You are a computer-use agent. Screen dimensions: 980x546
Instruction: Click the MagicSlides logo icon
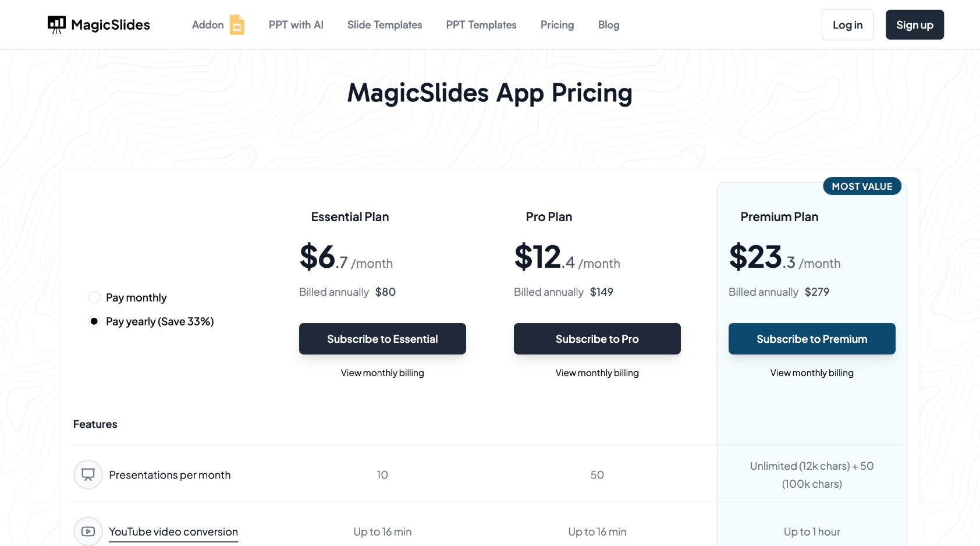coord(56,24)
